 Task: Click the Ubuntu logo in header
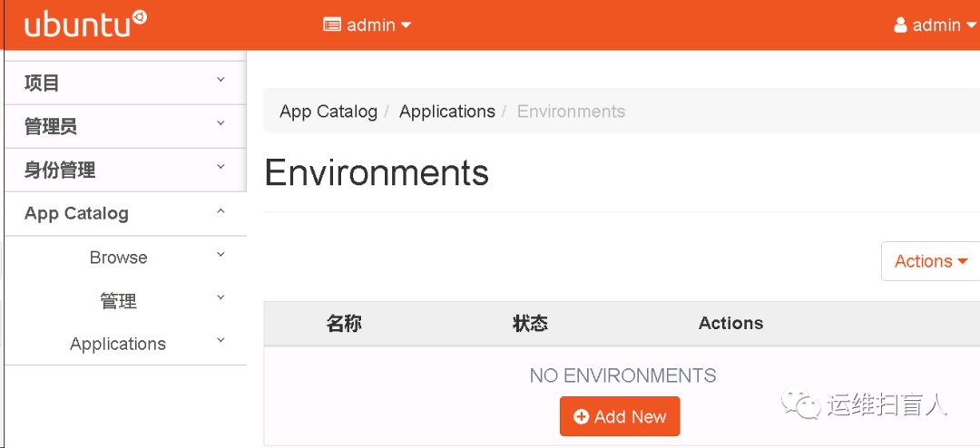(85, 24)
